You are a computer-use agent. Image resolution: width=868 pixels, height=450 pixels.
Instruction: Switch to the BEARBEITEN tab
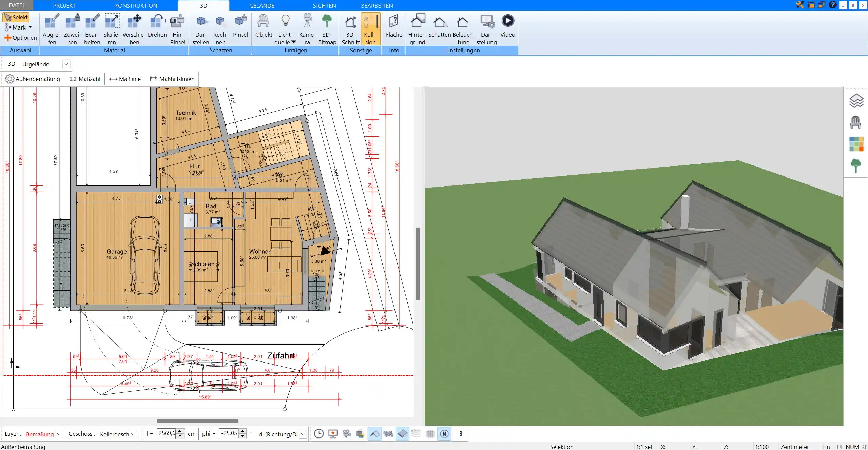(x=377, y=5)
